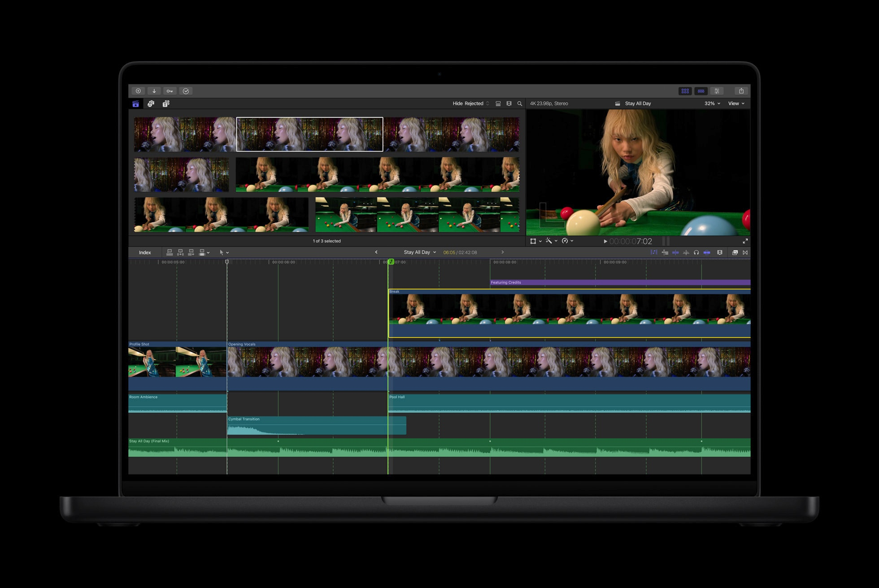879x588 pixels.
Task: Go back in timeline history arrow
Action: click(x=376, y=252)
